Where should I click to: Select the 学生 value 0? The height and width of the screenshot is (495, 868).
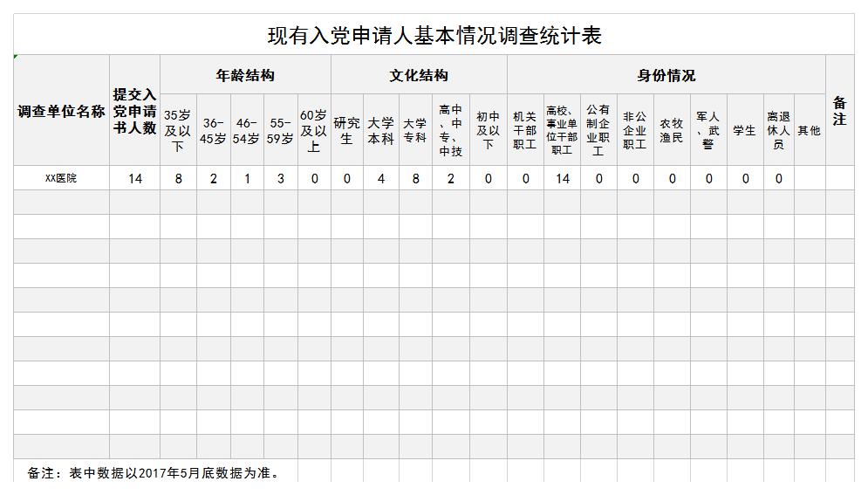coord(744,178)
